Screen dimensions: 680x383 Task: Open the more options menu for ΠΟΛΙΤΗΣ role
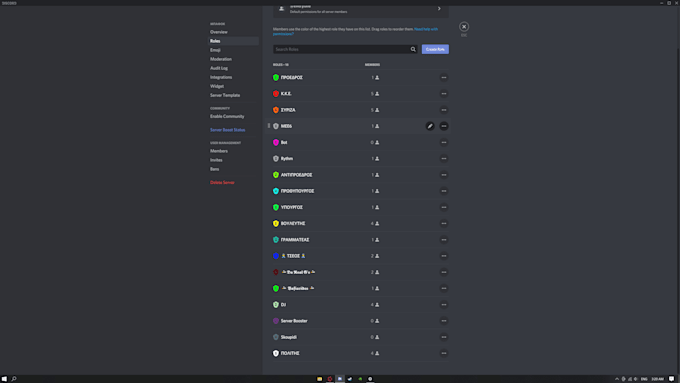click(444, 353)
